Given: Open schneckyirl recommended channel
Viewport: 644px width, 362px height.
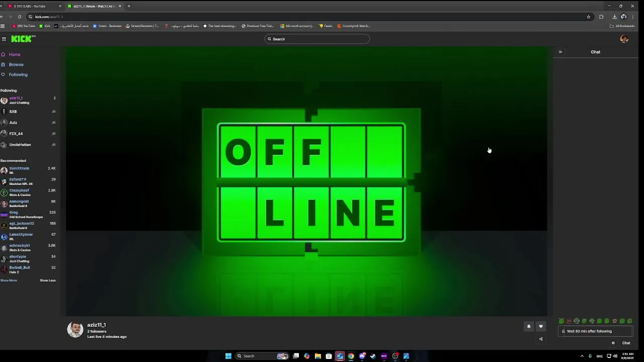Looking at the screenshot, I should click(x=28, y=248).
